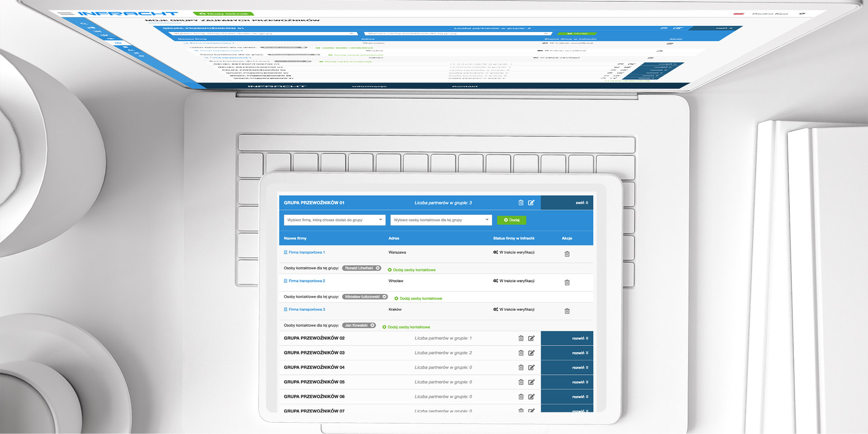Edit GRUPA PRZEWOŹNIKÓW 06 with pencil icon
Viewport: 868px width, 434px height.
(531, 397)
